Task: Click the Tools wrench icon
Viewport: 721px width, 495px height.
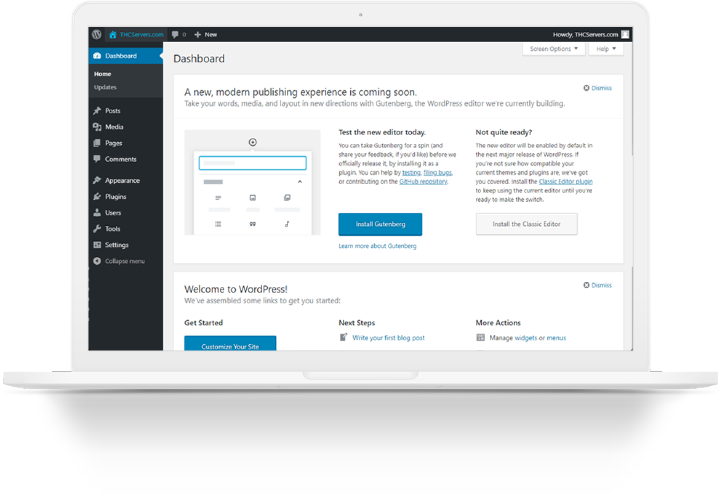Action: pos(97,228)
